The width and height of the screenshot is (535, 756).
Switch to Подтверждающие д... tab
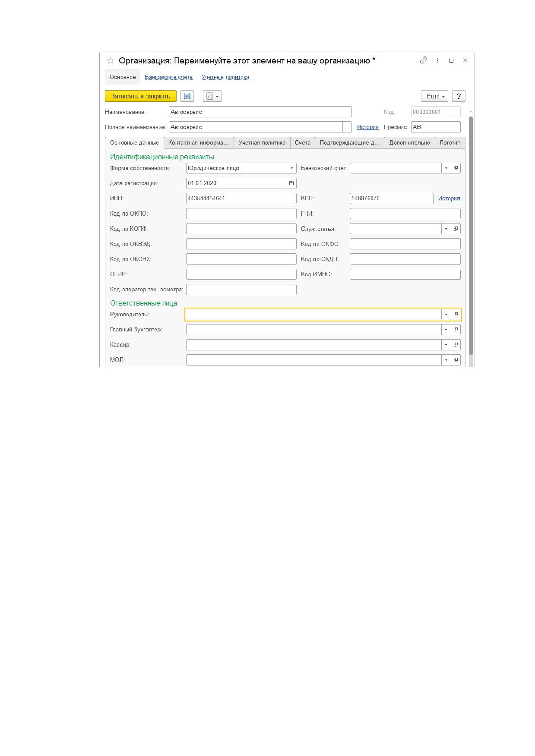pyautogui.click(x=350, y=143)
